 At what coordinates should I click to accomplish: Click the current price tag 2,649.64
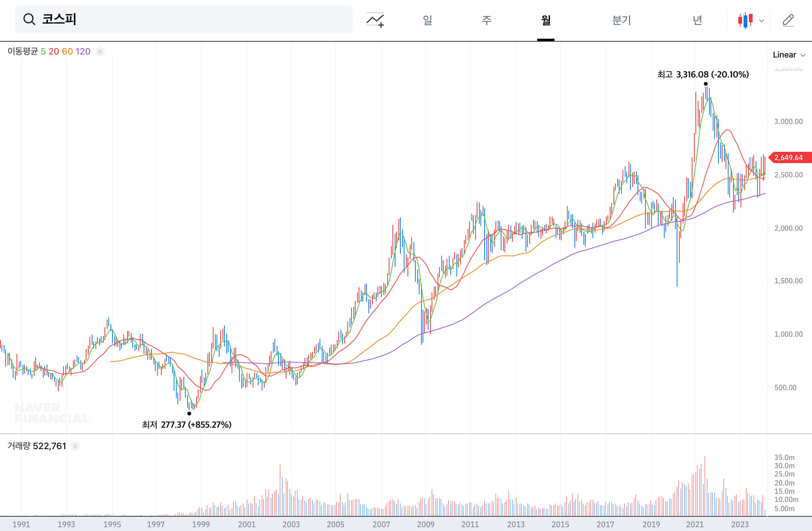point(789,157)
